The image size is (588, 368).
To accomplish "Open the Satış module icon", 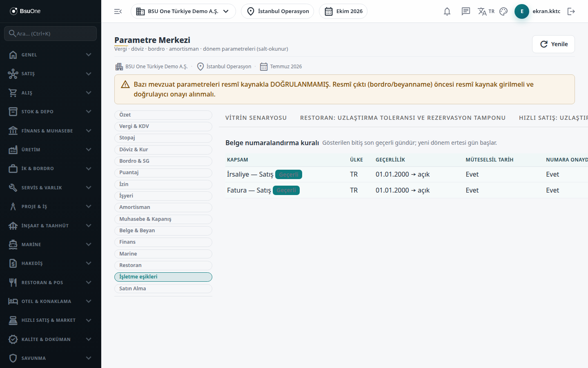I will point(13,74).
